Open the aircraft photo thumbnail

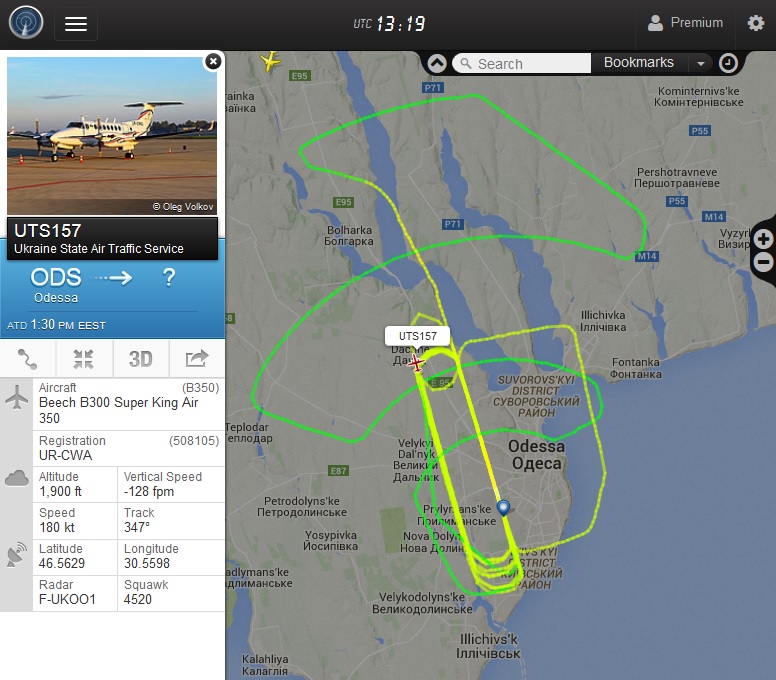click(x=112, y=136)
